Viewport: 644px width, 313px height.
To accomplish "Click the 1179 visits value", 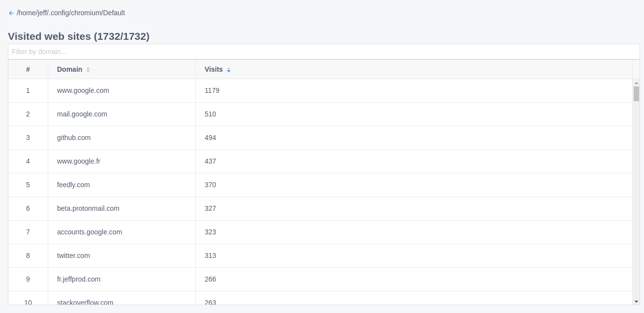I will tap(212, 90).
